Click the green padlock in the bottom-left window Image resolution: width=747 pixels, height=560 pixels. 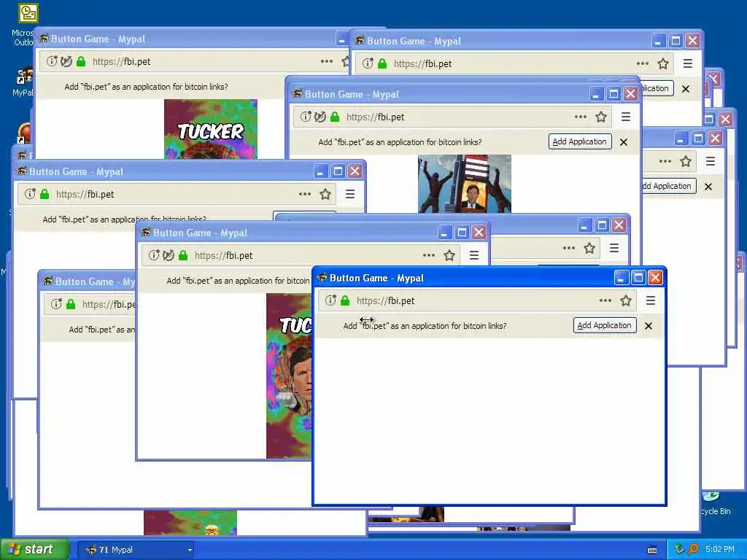pos(71,304)
